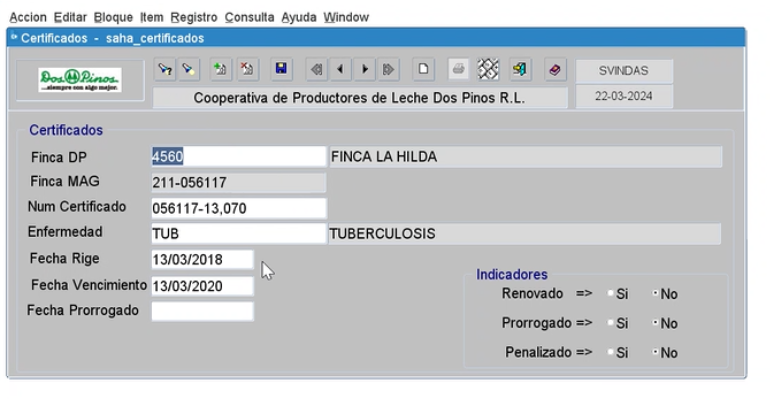The height and width of the screenshot is (399, 771).
Task: Click the Penalizado => label
Action: (549, 352)
